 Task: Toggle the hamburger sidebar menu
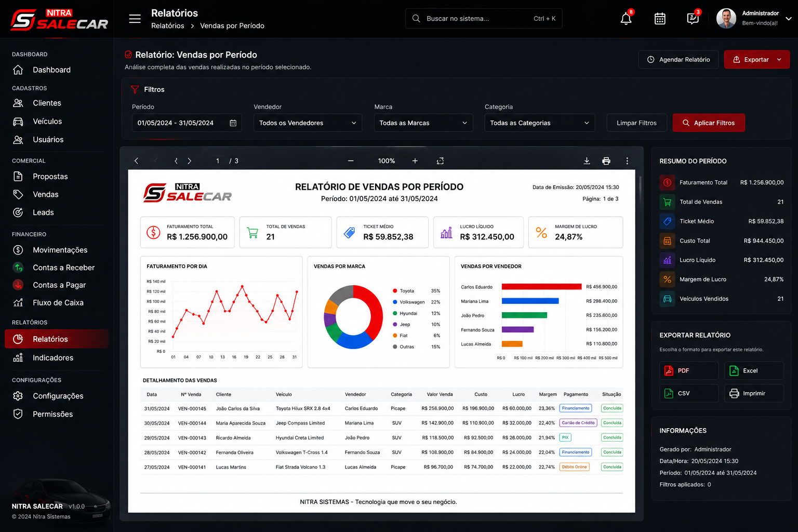[x=135, y=19]
